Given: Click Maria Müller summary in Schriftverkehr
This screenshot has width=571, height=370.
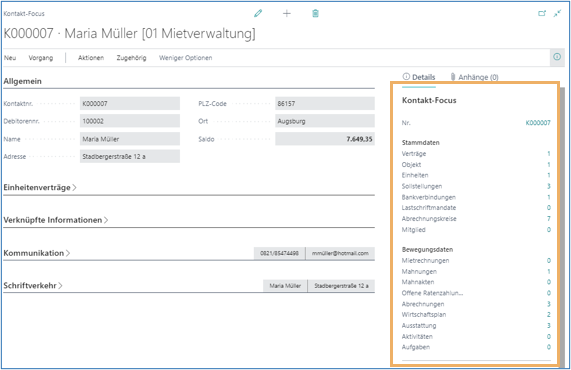Looking at the screenshot, I should pos(285,286).
